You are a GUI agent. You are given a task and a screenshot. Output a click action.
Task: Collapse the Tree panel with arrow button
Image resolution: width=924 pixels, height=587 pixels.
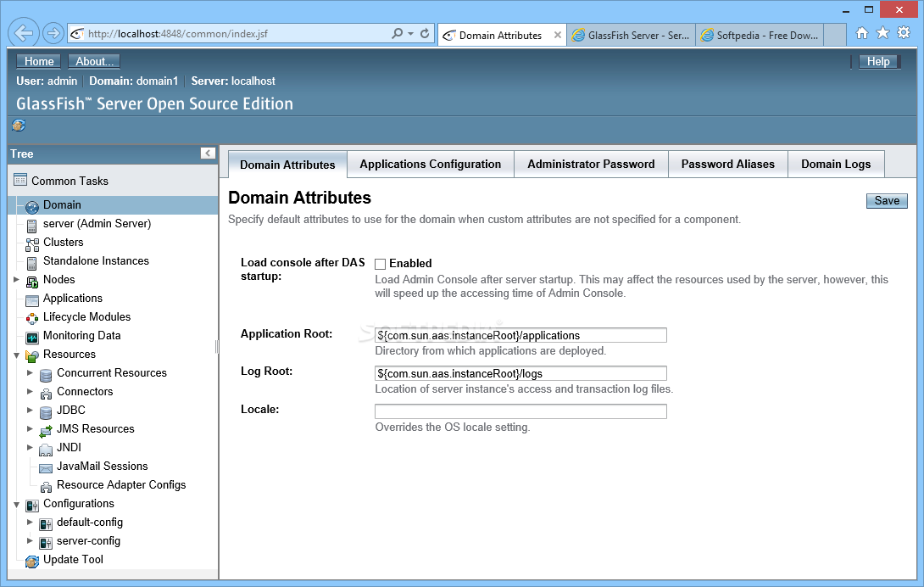coord(208,154)
